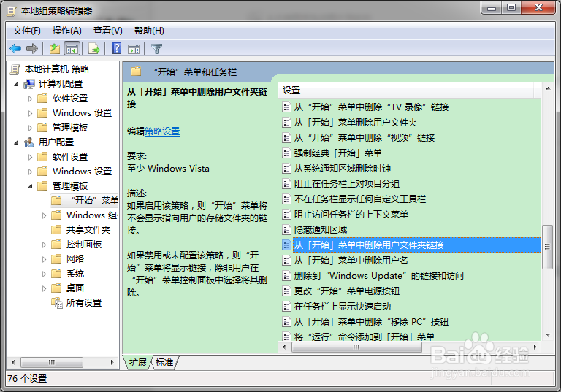The height and width of the screenshot is (392, 561).
Task: Click the settings list horizontal scrollbar thumb
Action: point(356,347)
